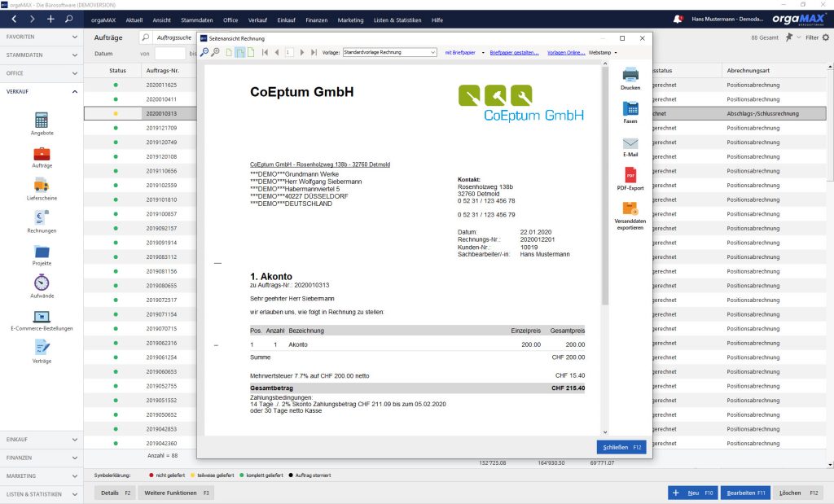Open 'Vorlagen Online...' link

pyautogui.click(x=566, y=53)
